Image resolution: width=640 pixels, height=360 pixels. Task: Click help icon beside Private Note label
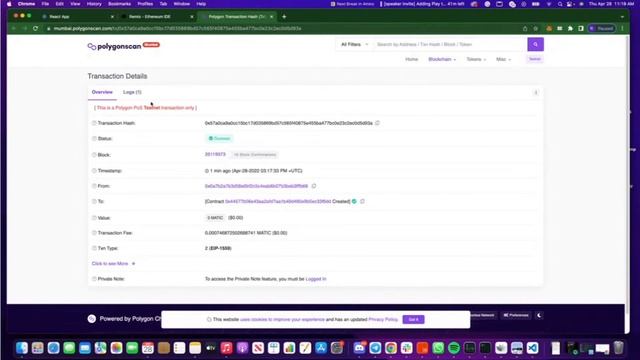click(x=94, y=279)
